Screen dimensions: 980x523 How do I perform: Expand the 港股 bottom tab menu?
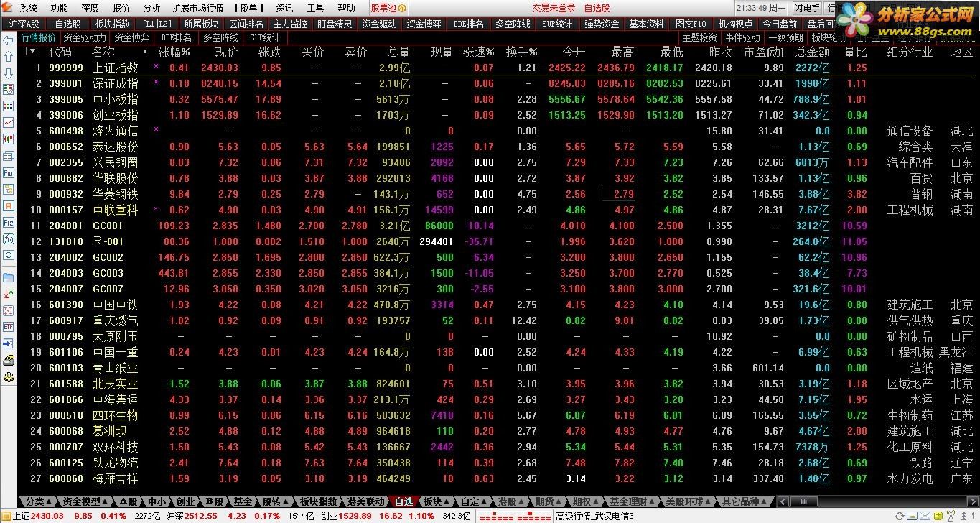point(512,501)
